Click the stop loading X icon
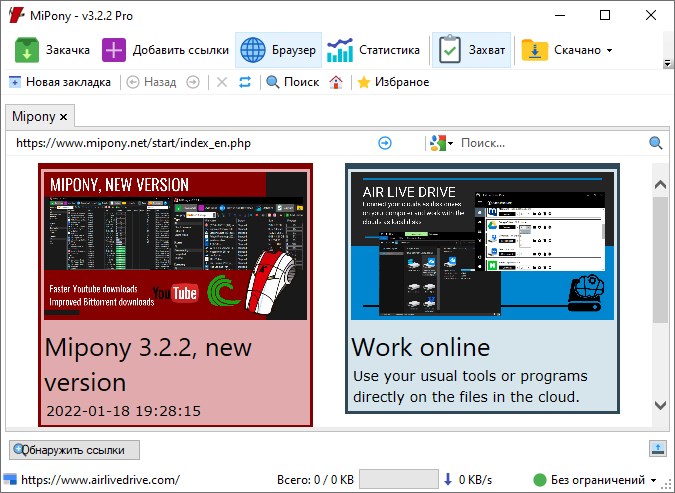The image size is (675, 493). 222,82
